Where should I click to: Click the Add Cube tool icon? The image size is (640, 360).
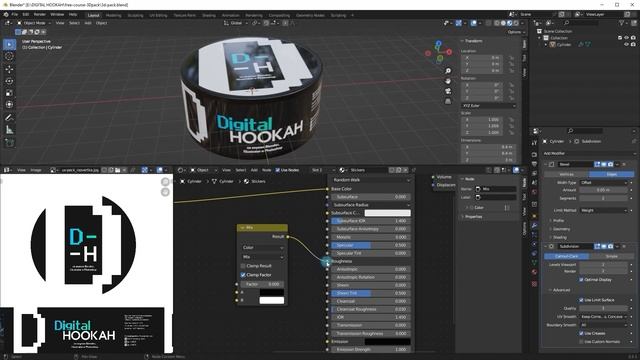[x=9, y=142]
